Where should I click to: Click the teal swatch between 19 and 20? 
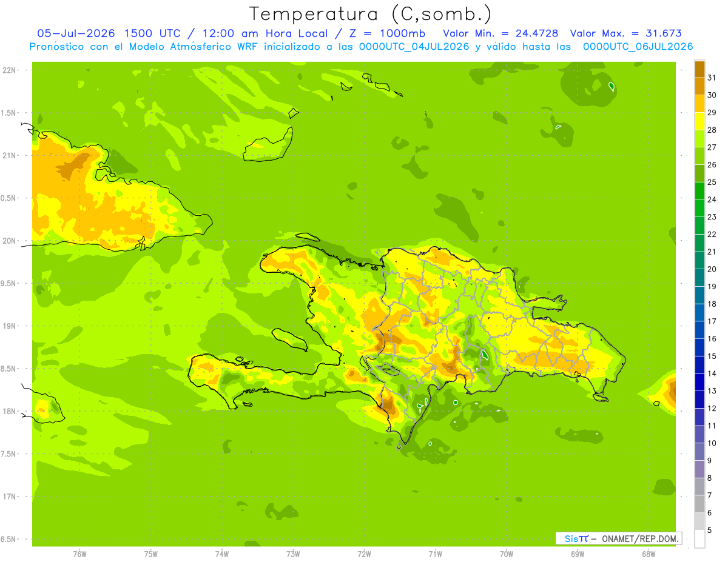tap(700, 278)
